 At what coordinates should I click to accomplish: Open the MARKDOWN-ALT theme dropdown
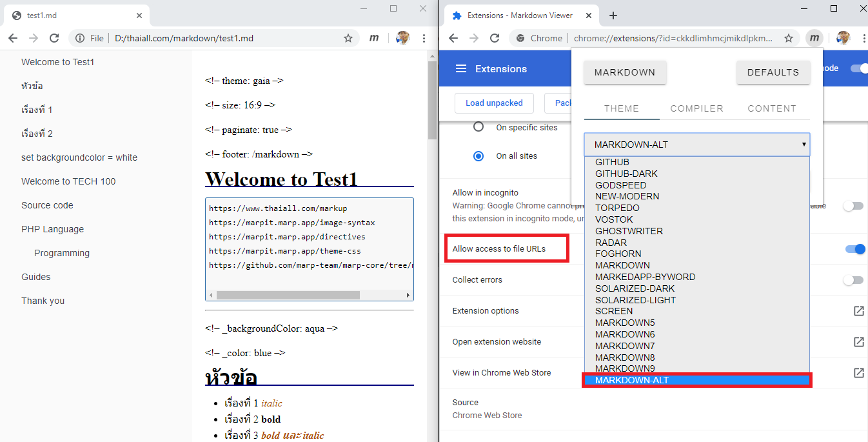pos(696,145)
